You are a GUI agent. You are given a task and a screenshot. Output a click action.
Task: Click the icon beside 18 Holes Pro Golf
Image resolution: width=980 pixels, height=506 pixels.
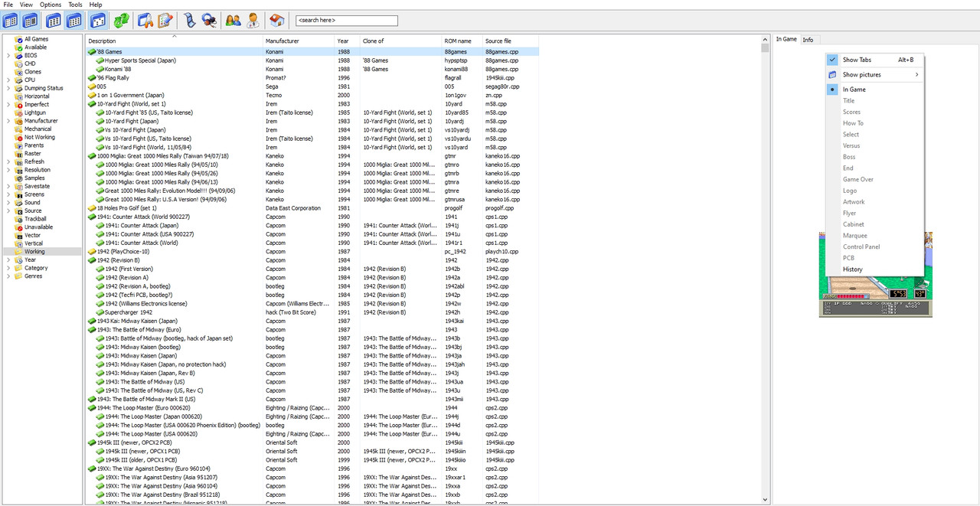91,208
